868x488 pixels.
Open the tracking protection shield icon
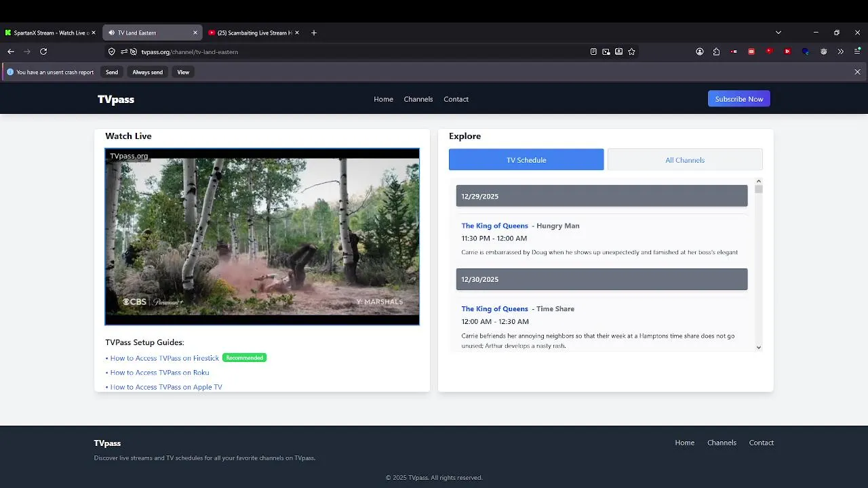(112, 52)
